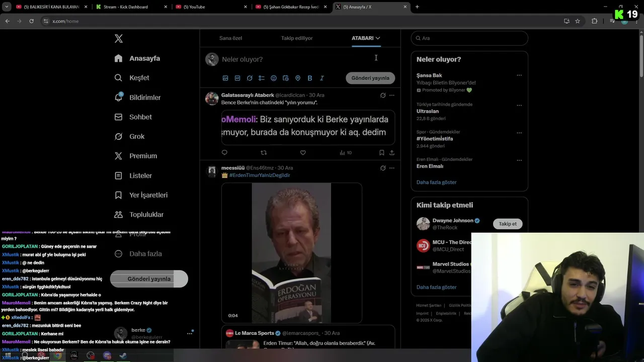The height and width of the screenshot is (362, 644).
Task: Like the Ataberk post
Action: (303, 153)
